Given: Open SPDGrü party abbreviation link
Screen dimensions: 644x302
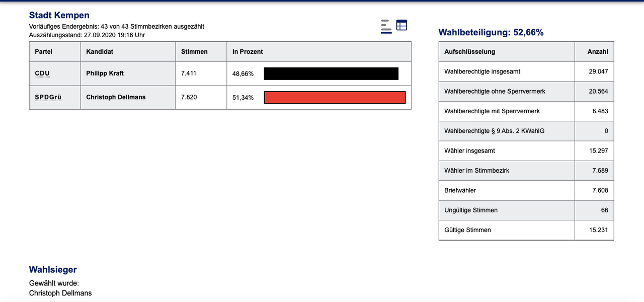Looking at the screenshot, I should pos(48,97).
